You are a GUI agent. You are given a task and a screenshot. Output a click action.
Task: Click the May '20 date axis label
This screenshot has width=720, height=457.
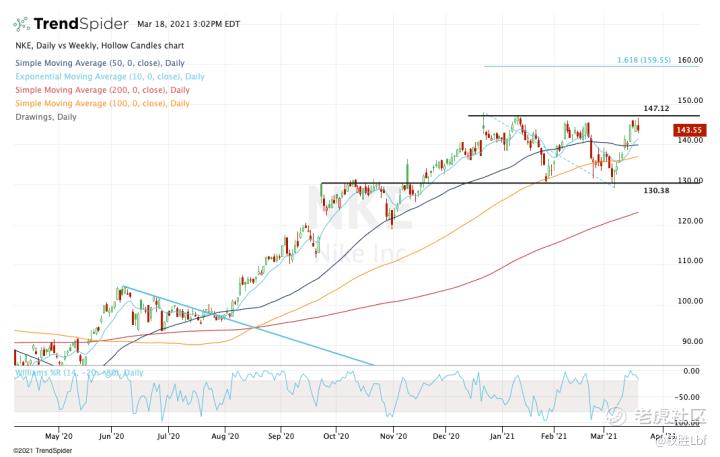(59, 436)
